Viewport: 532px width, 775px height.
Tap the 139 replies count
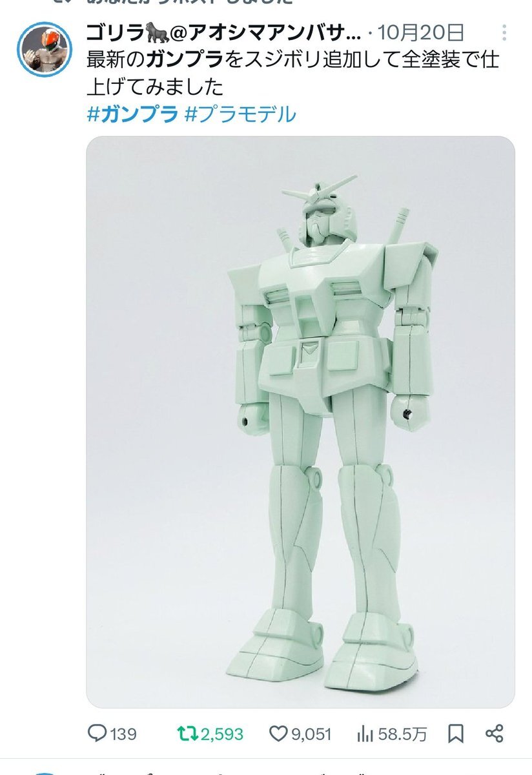tap(124, 734)
